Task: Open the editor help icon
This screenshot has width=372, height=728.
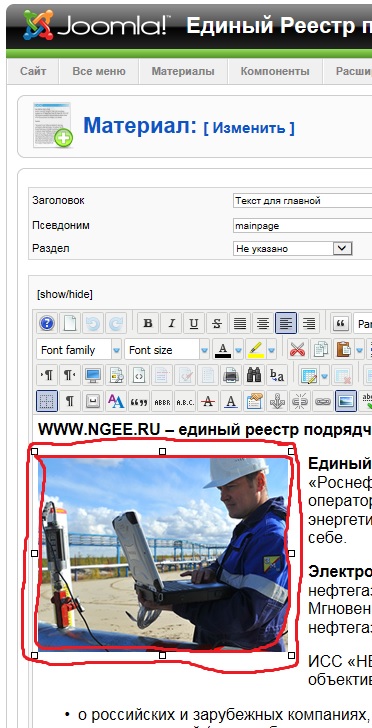Action: point(47,323)
